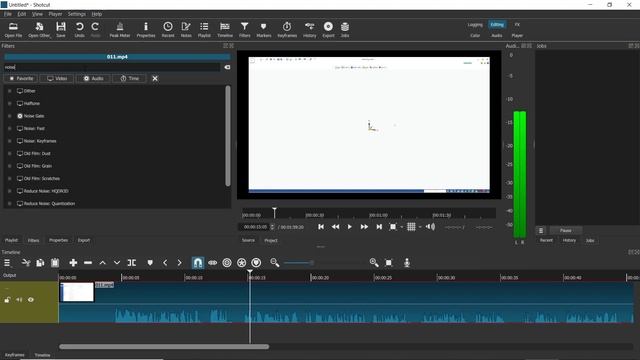
Task: Open the Filters toolbar icon
Action: click(x=244, y=30)
